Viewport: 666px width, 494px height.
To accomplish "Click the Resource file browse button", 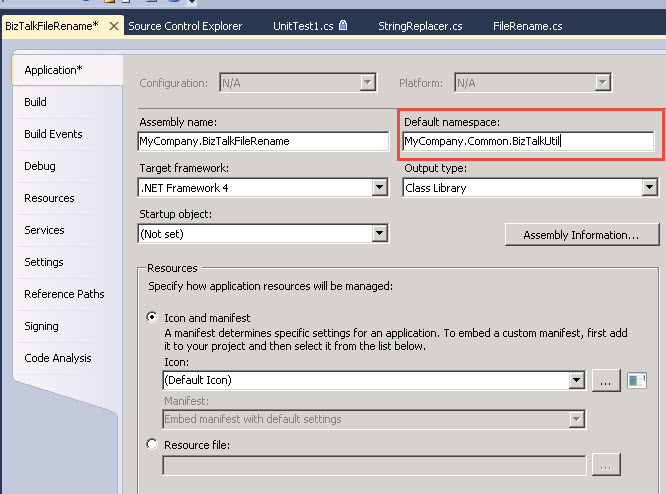I will click(x=606, y=465).
